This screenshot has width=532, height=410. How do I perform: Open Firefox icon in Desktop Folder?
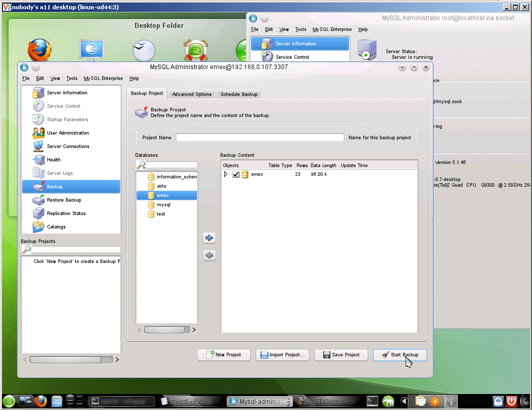[40, 50]
